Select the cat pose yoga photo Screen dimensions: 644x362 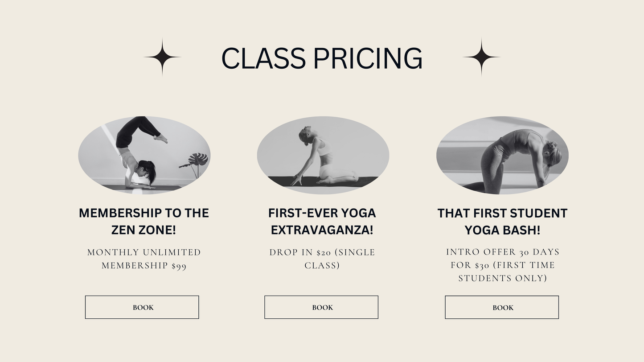point(502,155)
